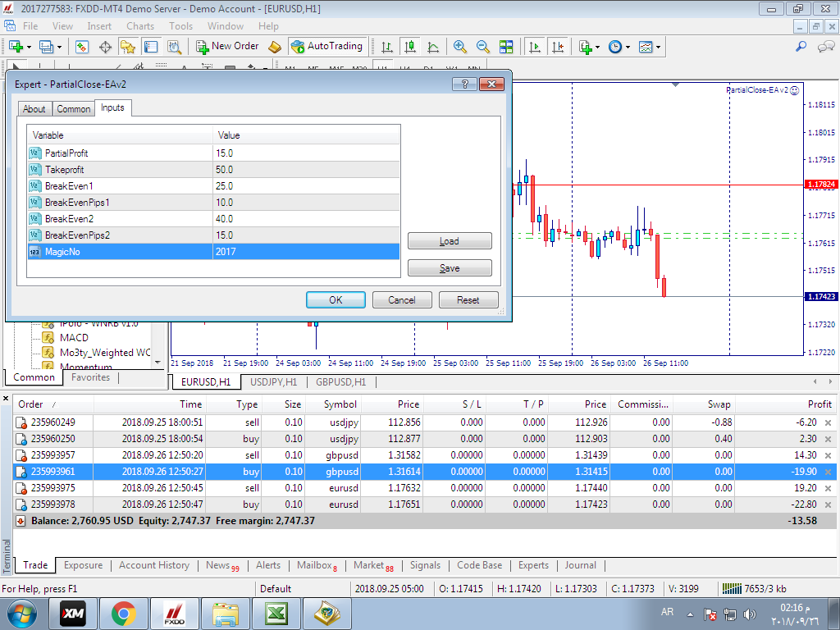
Task: Open the Charts menu
Action: click(x=140, y=26)
